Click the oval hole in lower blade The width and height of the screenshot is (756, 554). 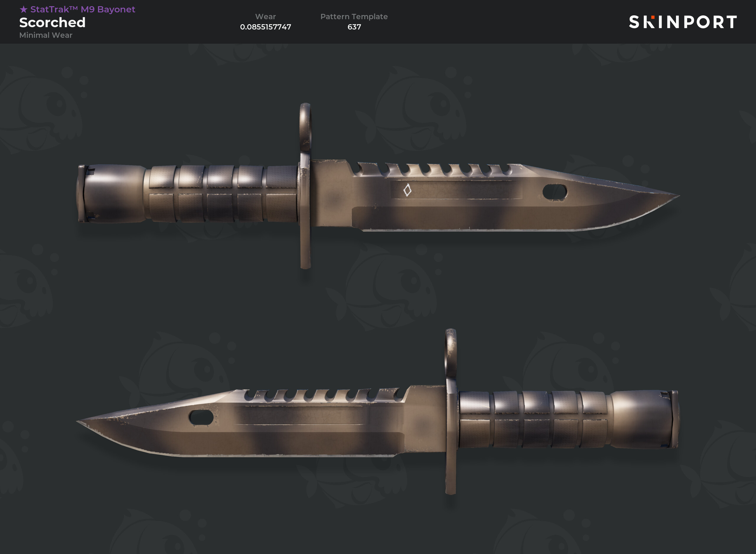coord(201,418)
